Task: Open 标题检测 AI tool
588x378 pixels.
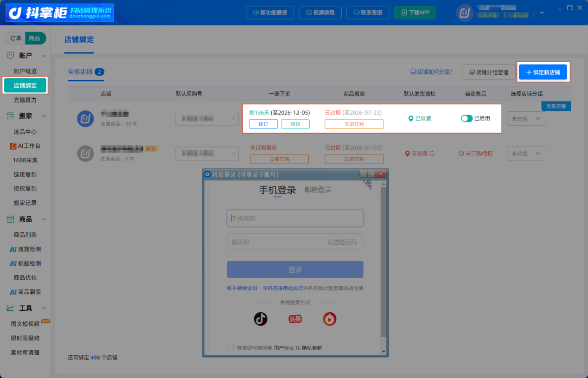Action: [x=25, y=263]
